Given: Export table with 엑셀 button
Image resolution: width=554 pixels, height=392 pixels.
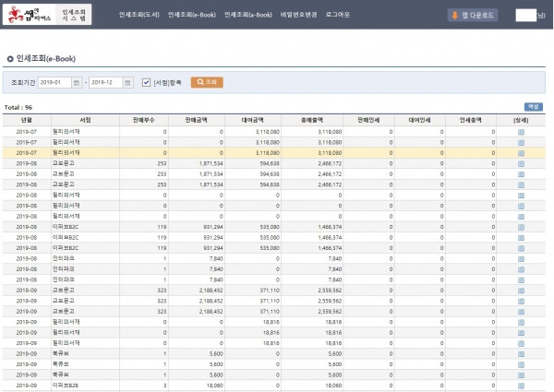Looking at the screenshot, I should [x=533, y=107].
